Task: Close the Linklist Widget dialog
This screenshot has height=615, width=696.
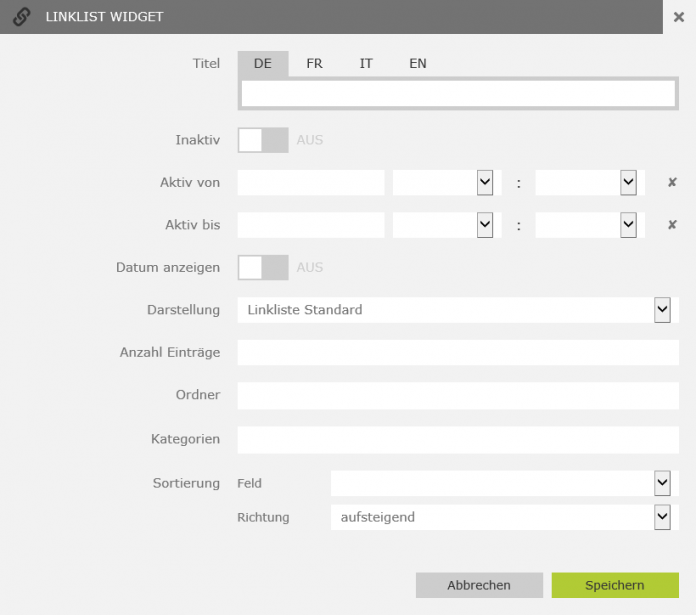Action: pos(679,17)
